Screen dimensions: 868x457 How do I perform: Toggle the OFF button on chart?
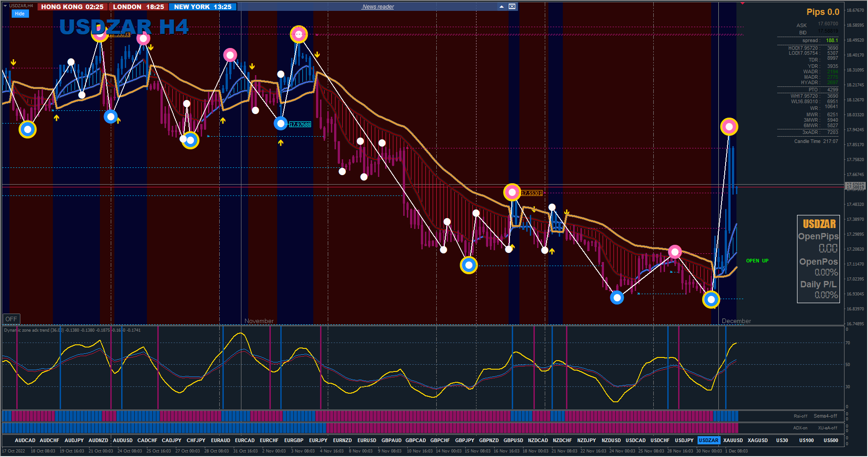point(11,319)
